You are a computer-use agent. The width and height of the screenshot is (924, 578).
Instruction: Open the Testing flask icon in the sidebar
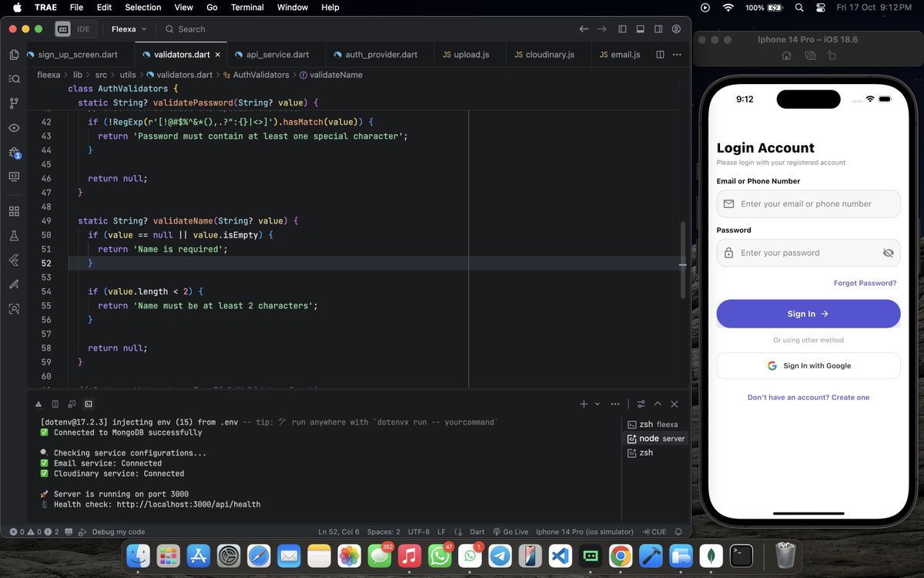(13, 236)
